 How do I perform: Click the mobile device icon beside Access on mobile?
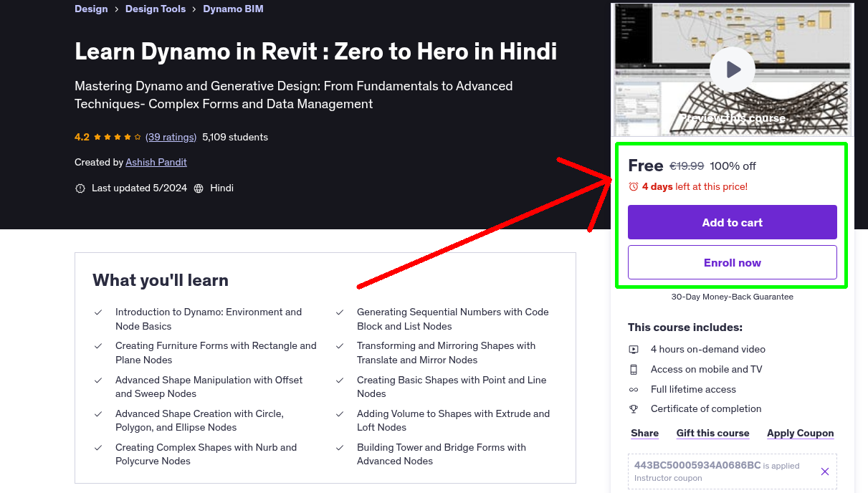[634, 370]
